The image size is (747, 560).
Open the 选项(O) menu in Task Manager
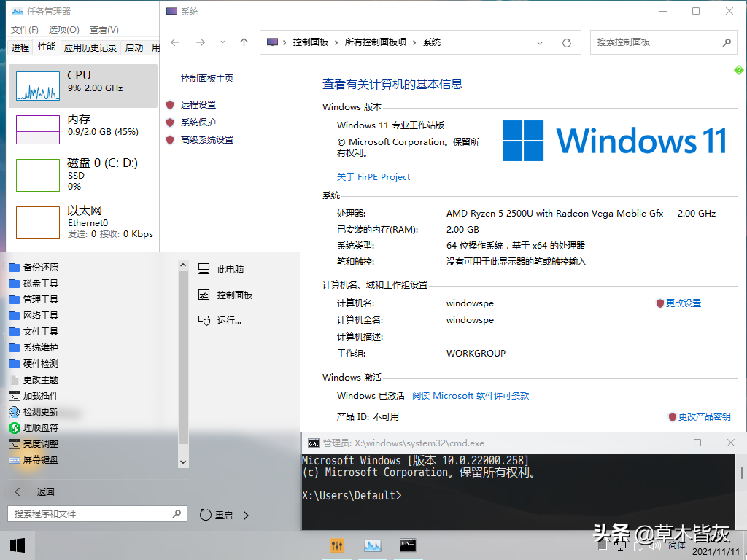click(x=64, y=29)
